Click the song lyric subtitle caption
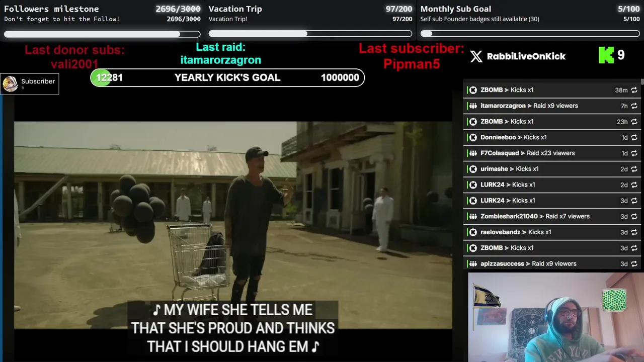The image size is (644, 362). click(x=233, y=328)
